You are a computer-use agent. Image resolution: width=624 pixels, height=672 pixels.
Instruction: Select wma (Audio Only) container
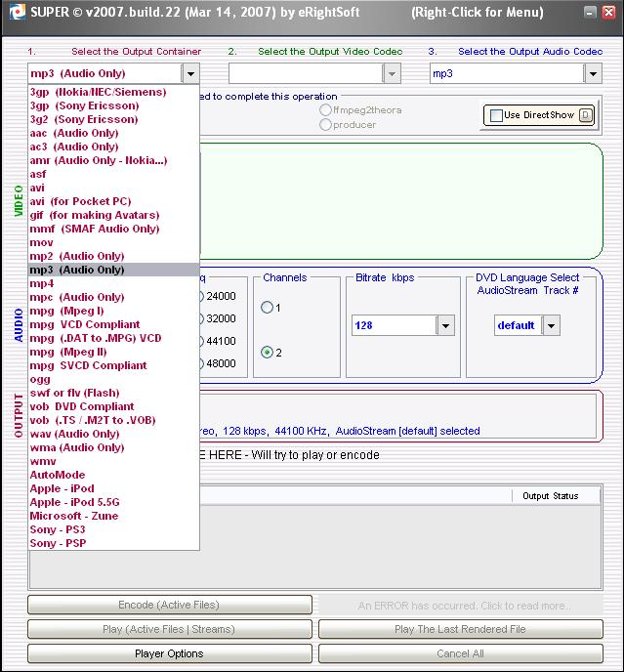(x=113, y=448)
